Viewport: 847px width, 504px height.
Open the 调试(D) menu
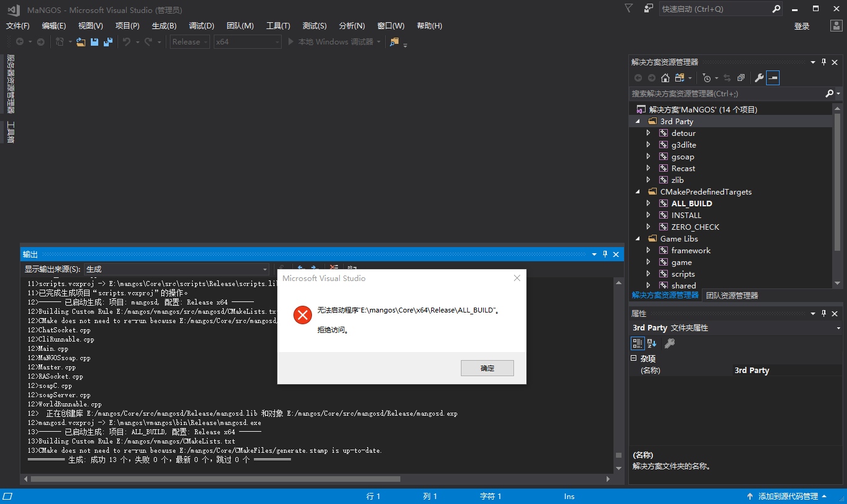pyautogui.click(x=201, y=26)
